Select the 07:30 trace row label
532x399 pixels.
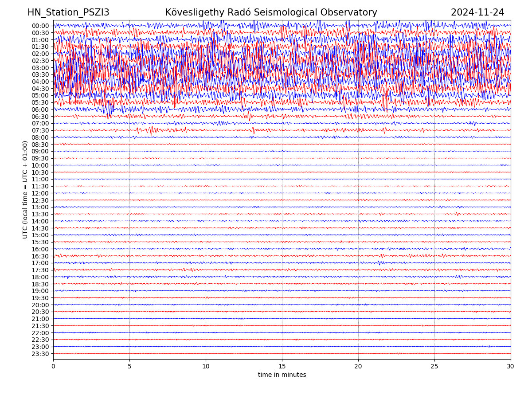[40, 130]
